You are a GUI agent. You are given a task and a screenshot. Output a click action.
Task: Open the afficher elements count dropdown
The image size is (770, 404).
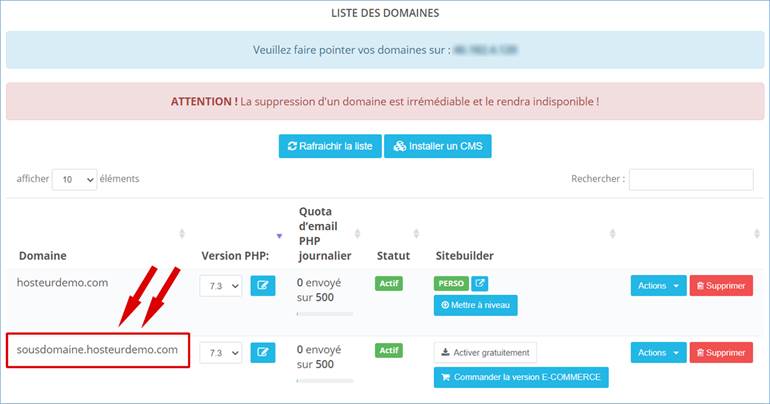click(74, 179)
